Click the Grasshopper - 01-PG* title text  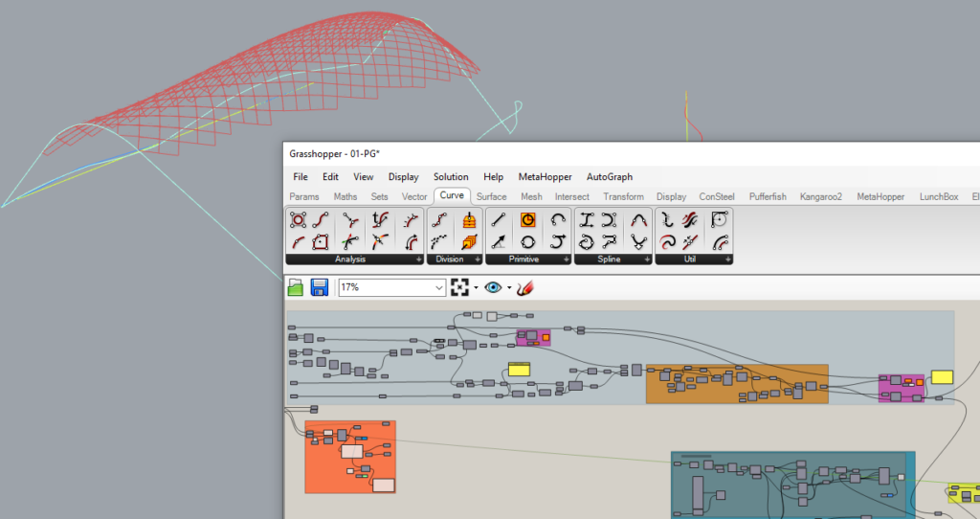[334, 154]
